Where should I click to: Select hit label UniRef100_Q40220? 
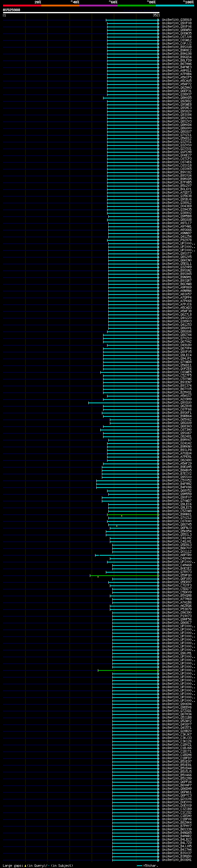[177, 318]
